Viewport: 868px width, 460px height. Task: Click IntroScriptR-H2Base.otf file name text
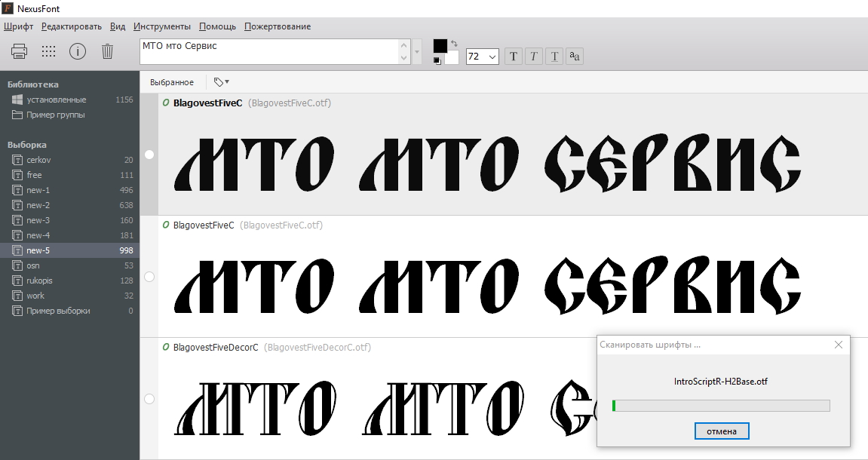pyautogui.click(x=721, y=382)
